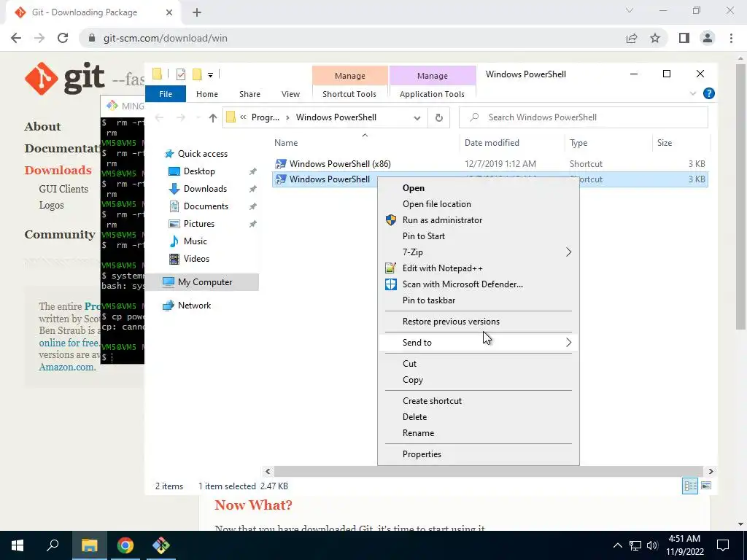Viewport: 747px width, 560px height.
Task: Switch to details view in Explorer
Action: click(690, 486)
